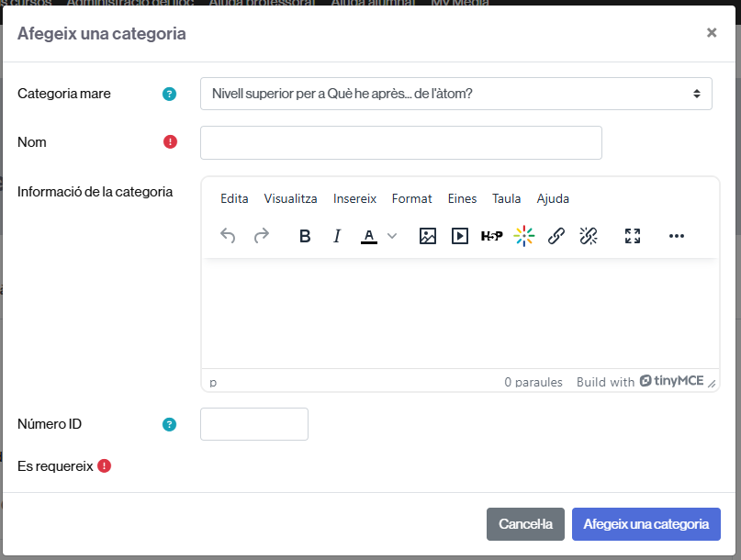Click the required icon beside Nom
This screenshot has width=741, height=560.
coord(170,141)
